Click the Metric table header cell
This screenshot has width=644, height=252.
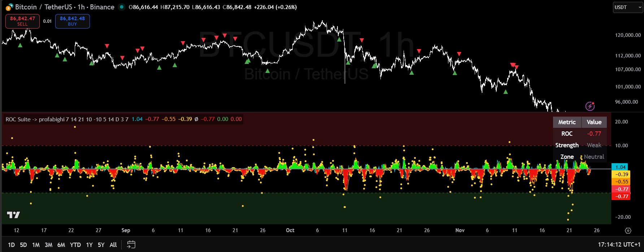point(567,122)
